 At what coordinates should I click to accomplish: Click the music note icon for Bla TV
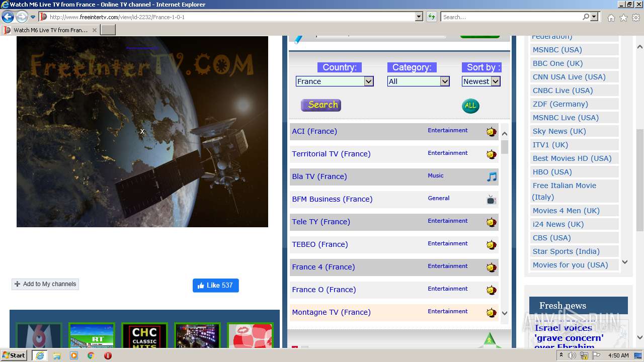click(x=492, y=176)
